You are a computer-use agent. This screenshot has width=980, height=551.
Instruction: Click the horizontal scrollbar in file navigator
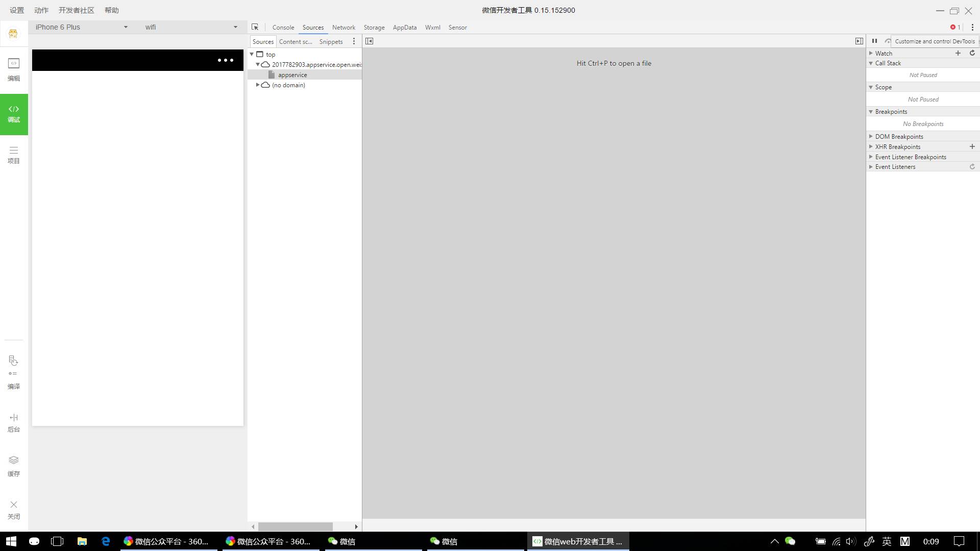(295, 527)
